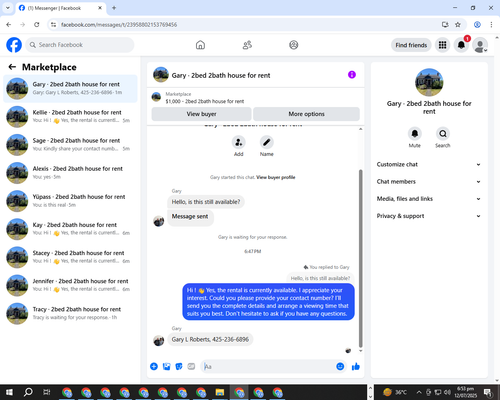Open File Explorer from taskbar
The width and height of the screenshot is (500, 400).
click(220, 392)
